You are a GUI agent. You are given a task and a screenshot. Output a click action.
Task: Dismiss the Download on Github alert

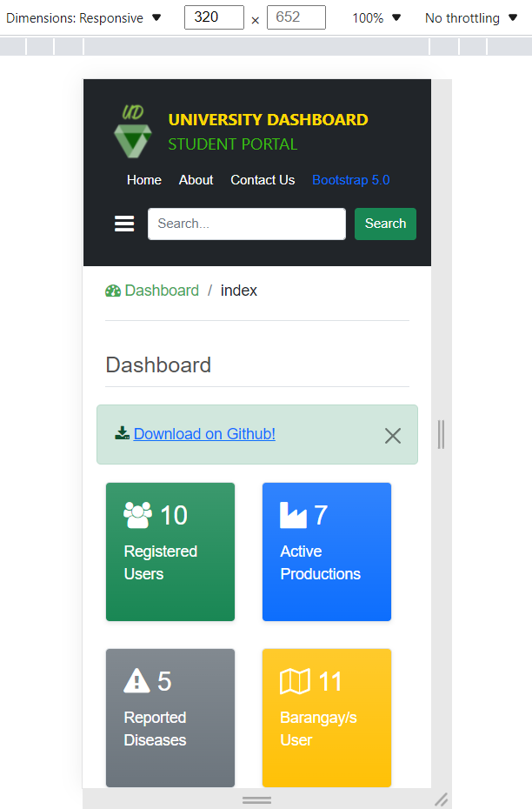[x=393, y=436]
